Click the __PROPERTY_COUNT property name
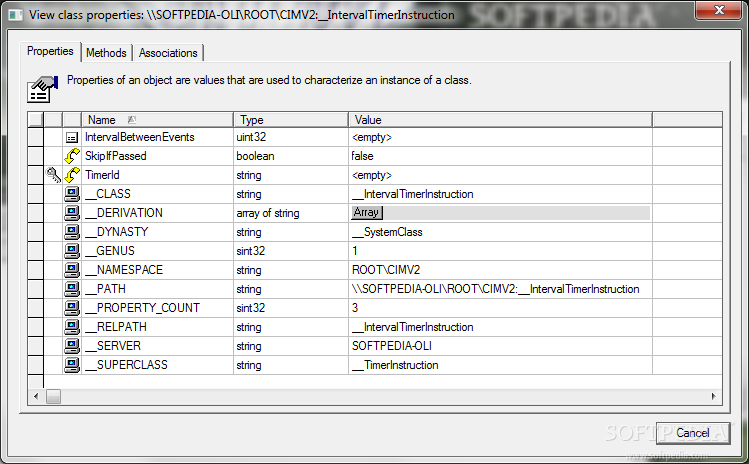Viewport: 749px width, 464px height. (x=142, y=308)
